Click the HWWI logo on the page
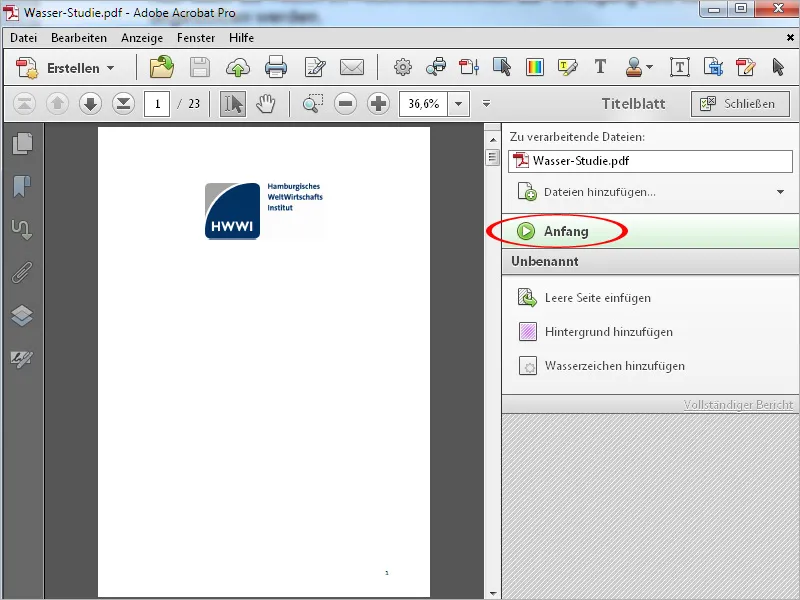The image size is (800, 600). point(233,211)
